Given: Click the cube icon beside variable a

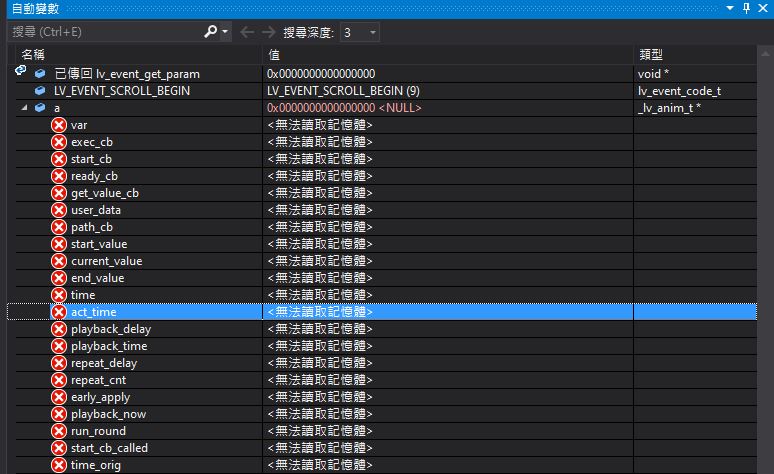Looking at the screenshot, I should click(x=40, y=108).
